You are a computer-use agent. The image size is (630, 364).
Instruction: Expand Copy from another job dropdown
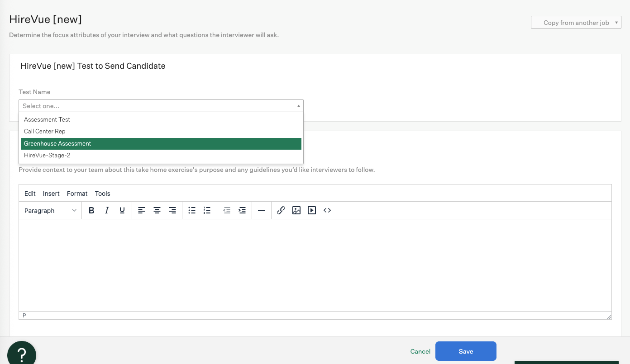click(x=576, y=23)
